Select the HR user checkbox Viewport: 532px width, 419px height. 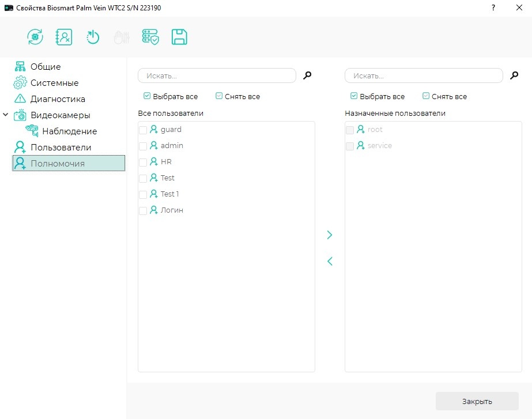click(143, 162)
